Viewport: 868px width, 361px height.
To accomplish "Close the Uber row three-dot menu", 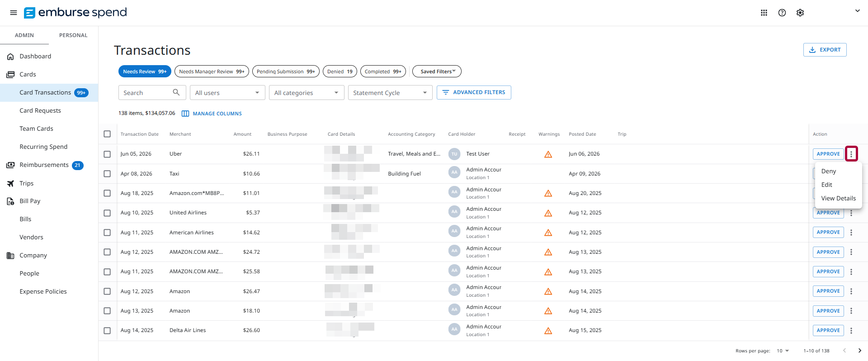I will (x=851, y=154).
